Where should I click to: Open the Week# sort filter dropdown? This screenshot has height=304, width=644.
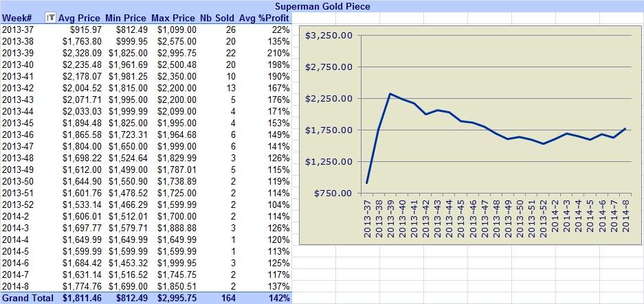point(51,18)
